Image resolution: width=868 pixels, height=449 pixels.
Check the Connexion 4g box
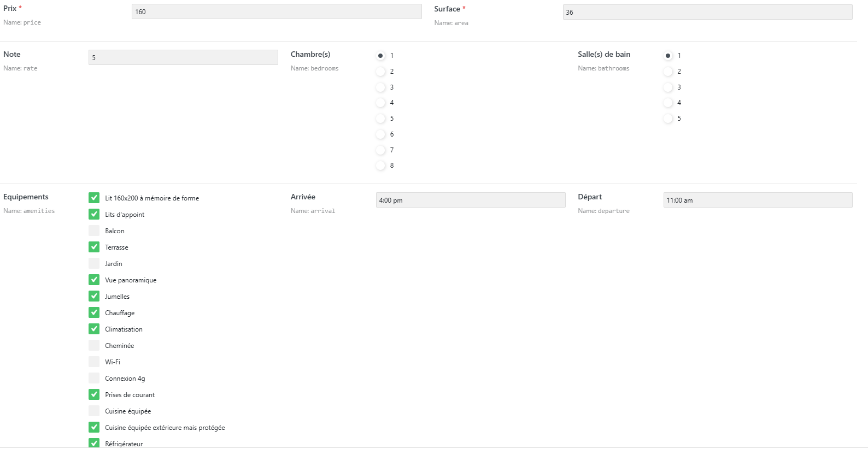pyautogui.click(x=94, y=378)
